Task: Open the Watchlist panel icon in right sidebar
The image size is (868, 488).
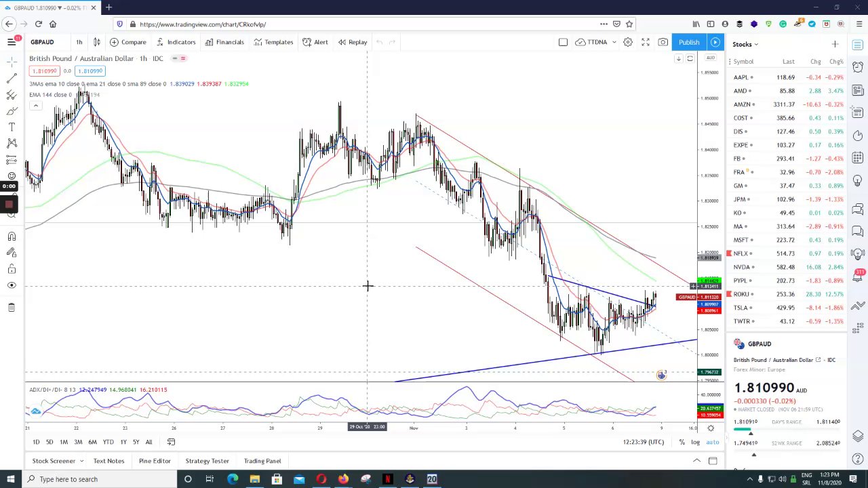Action: tap(858, 45)
